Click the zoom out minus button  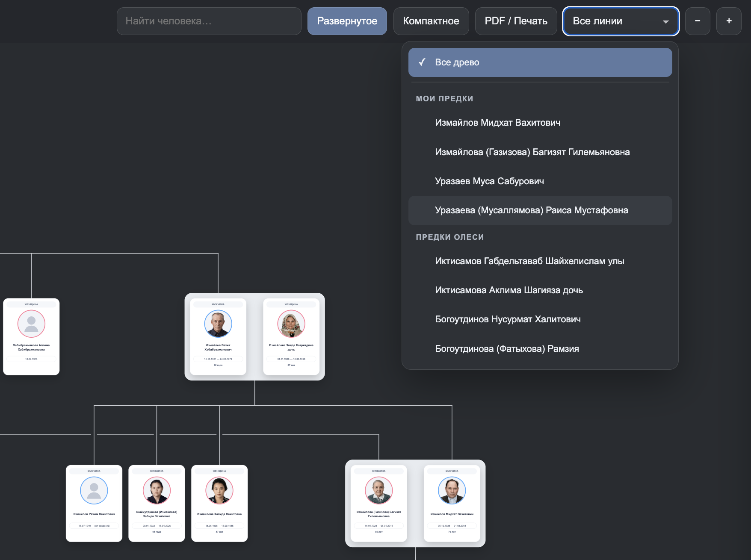tap(698, 21)
